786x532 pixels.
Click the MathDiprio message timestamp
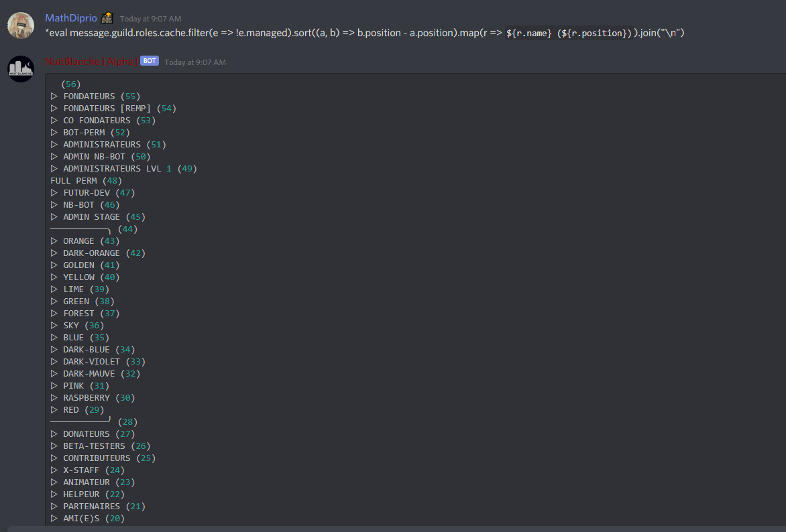(x=150, y=19)
